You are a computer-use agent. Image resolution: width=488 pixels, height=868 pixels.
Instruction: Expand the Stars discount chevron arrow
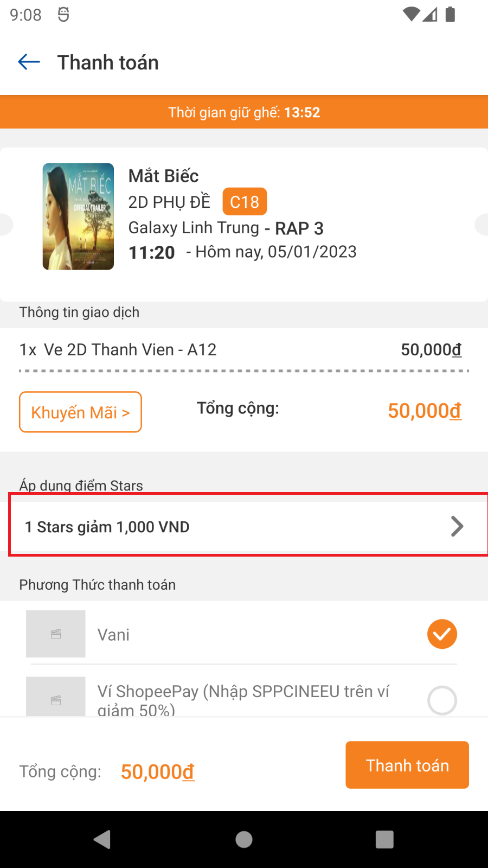pos(457,526)
